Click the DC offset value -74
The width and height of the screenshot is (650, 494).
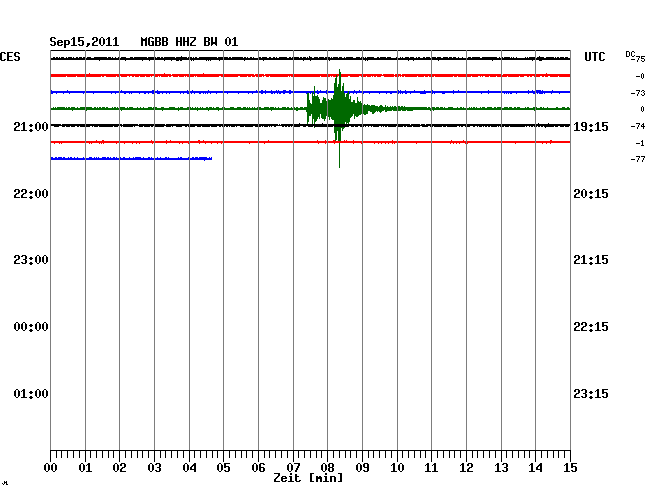coord(638,126)
